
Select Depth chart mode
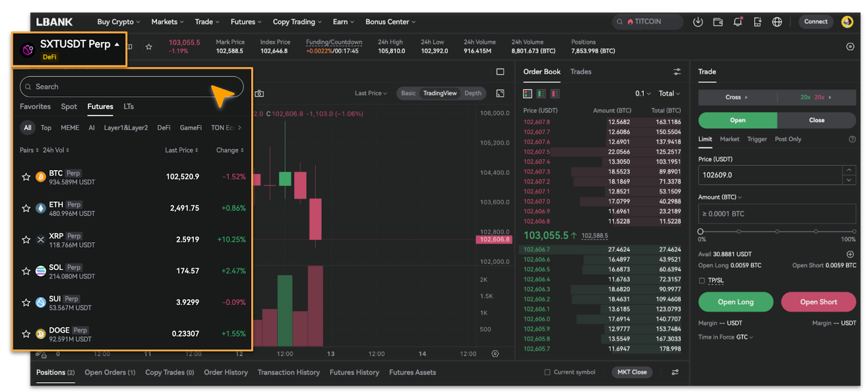pos(473,93)
